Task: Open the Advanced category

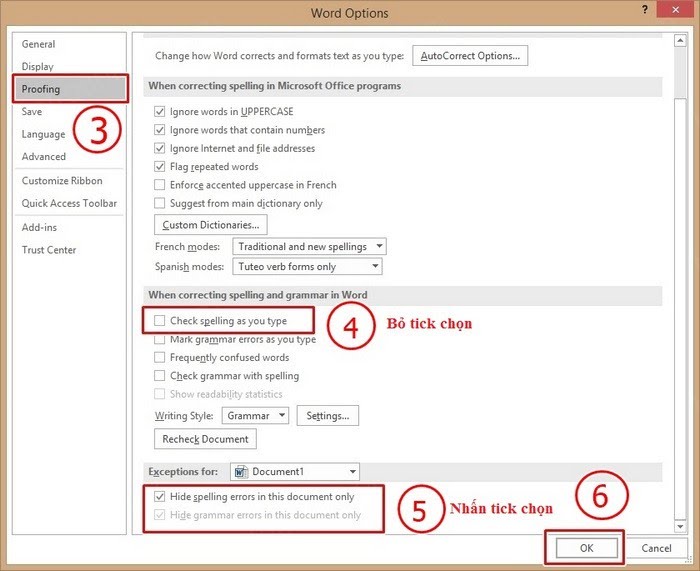Action: (44, 156)
